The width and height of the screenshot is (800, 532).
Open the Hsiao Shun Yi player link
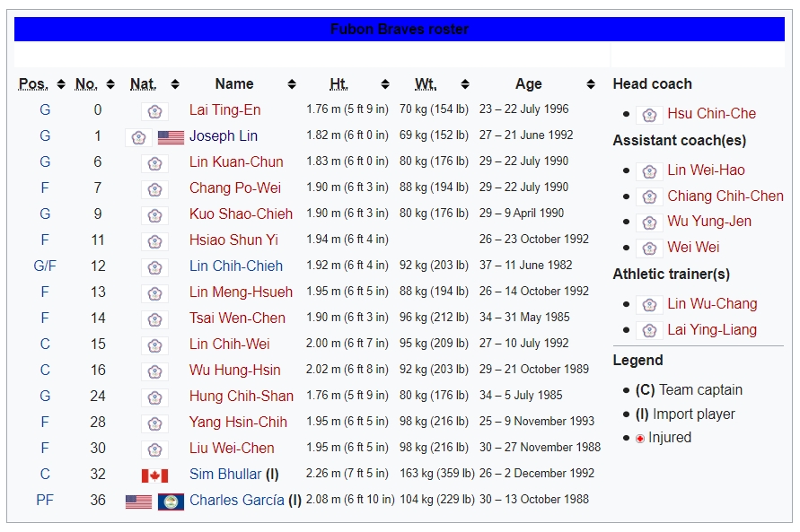pyautogui.click(x=233, y=240)
